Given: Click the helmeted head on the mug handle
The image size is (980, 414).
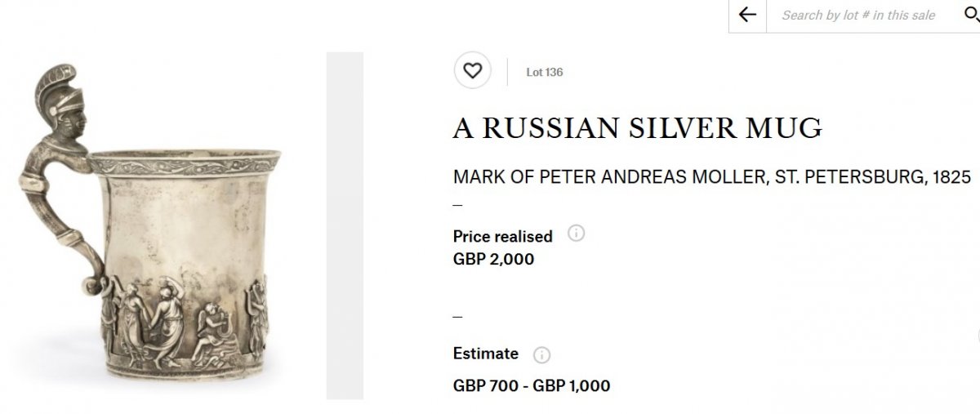Looking at the screenshot, I should click(x=64, y=102).
